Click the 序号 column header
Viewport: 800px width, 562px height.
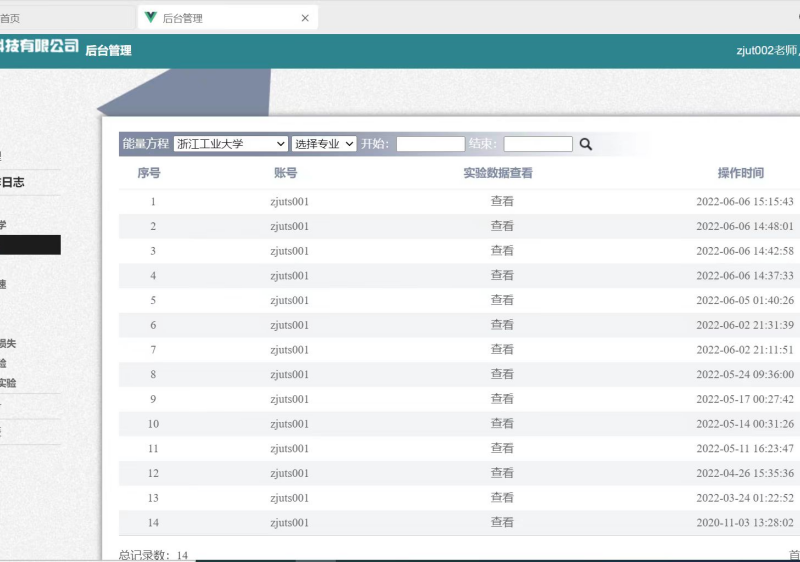[149, 173]
